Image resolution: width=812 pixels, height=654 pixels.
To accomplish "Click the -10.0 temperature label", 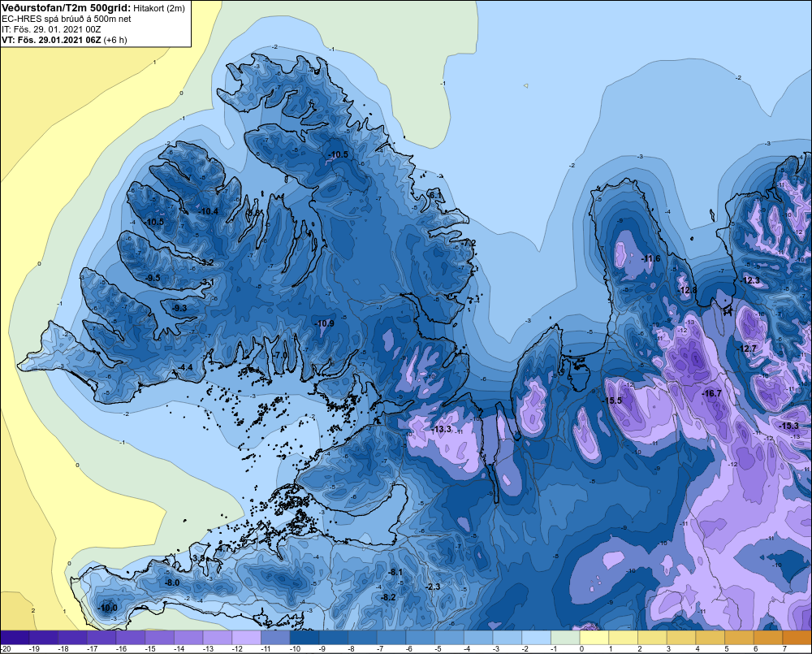I will [108, 608].
